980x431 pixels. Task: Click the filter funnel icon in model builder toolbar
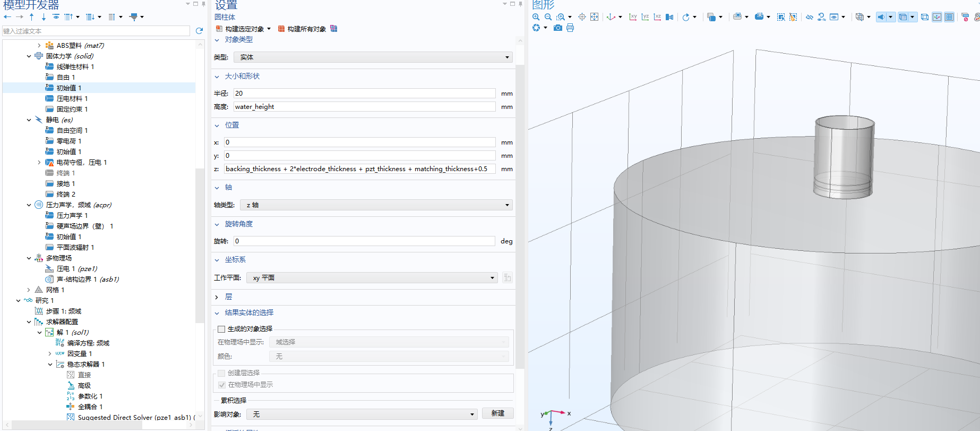pyautogui.click(x=133, y=17)
